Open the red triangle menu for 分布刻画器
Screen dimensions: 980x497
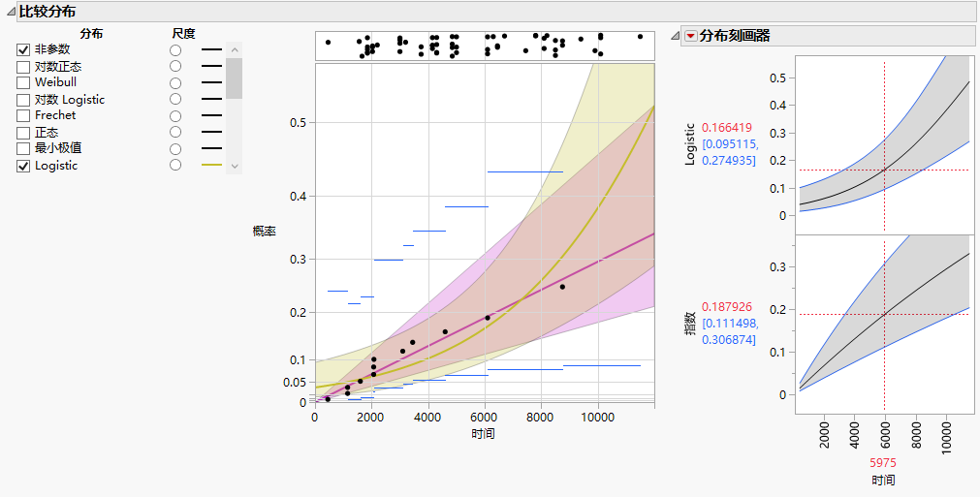point(690,36)
